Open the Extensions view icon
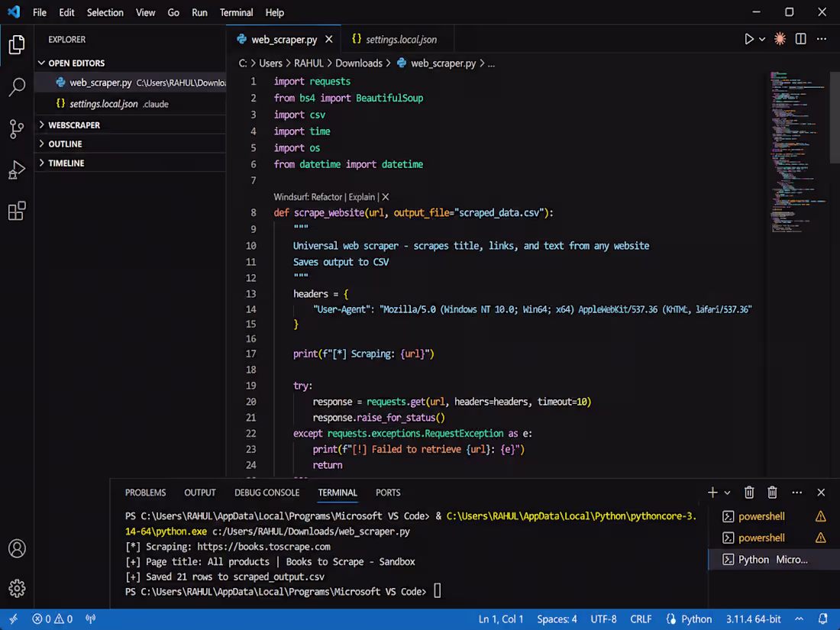 pos(17,211)
